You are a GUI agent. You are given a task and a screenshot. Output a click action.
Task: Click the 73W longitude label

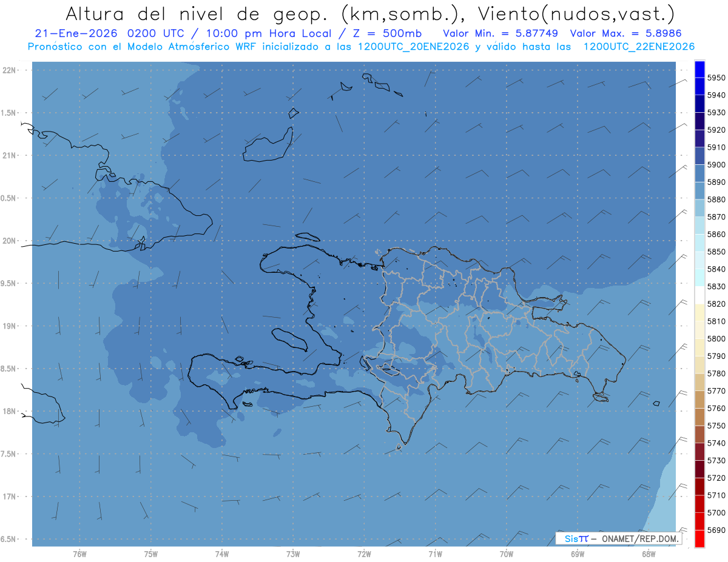293,554
